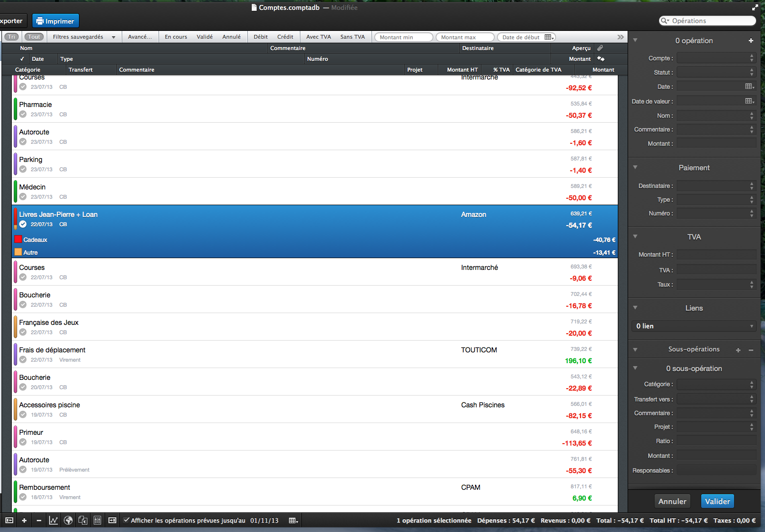The width and height of the screenshot is (765, 532).
Task: Open Filtres sauvegardés dropdown
Action: [84, 37]
